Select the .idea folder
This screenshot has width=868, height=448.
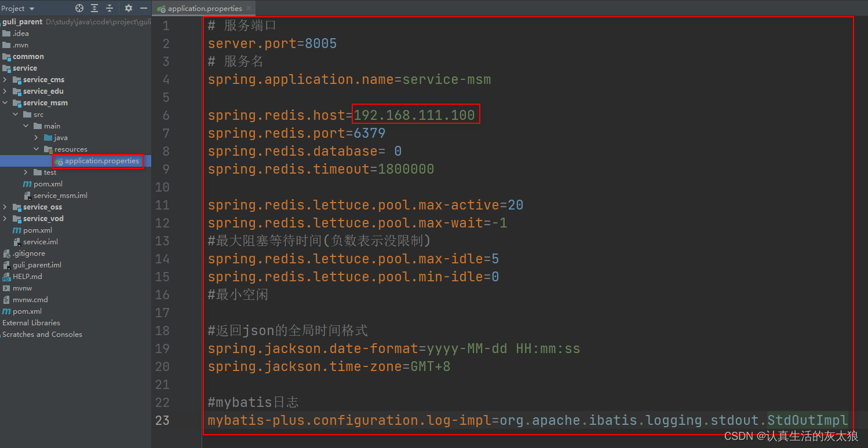click(16, 33)
